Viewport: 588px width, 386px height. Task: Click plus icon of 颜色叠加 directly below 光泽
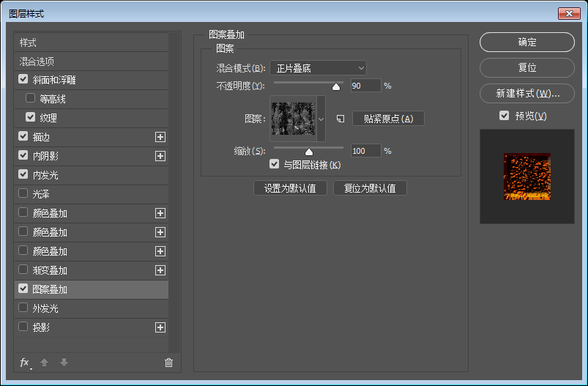[160, 213]
